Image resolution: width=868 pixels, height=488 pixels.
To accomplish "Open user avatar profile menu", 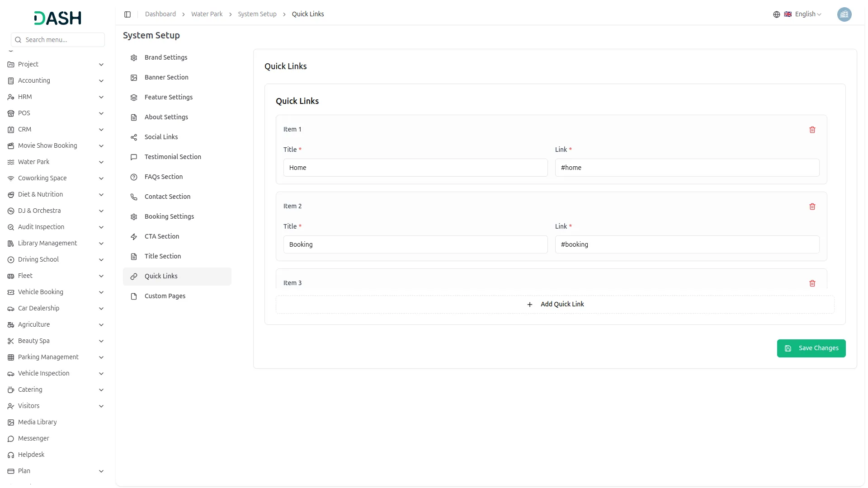I will click(x=844, y=14).
